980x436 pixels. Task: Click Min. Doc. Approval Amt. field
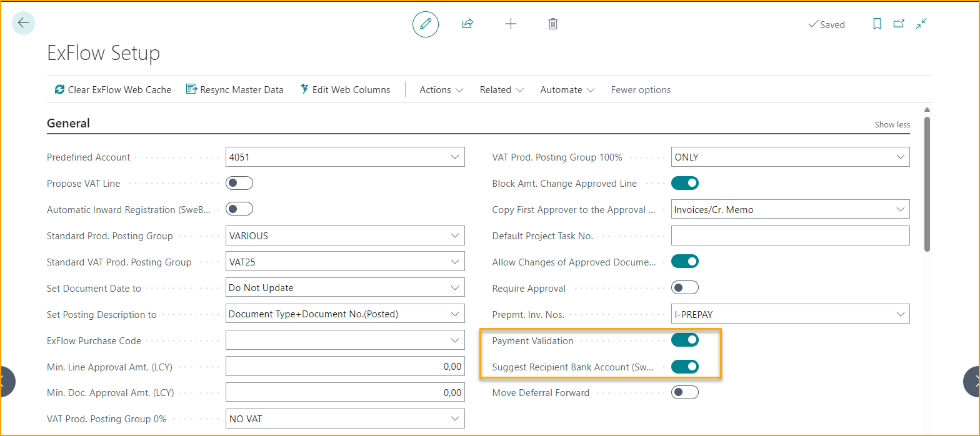[x=345, y=393]
